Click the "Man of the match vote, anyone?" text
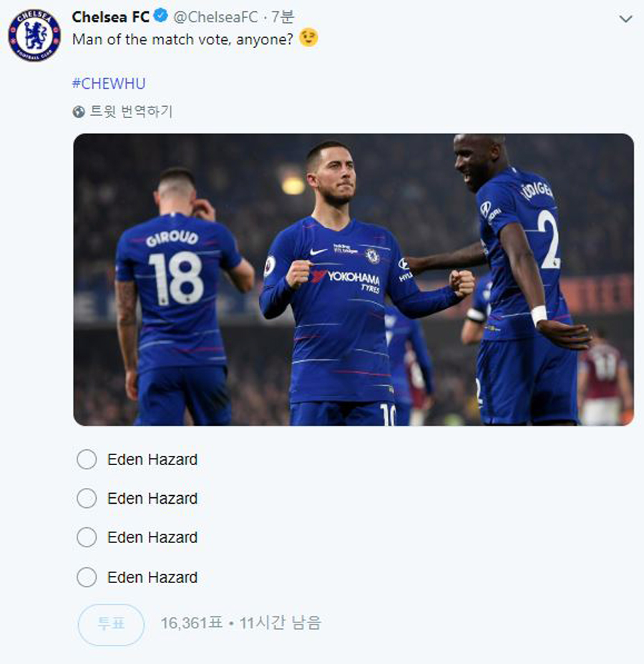 click(182, 39)
